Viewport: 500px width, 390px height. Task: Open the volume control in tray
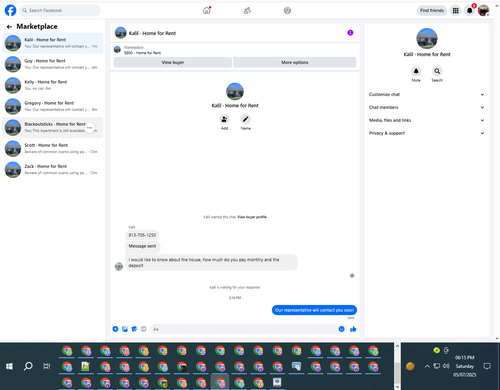[446, 366]
